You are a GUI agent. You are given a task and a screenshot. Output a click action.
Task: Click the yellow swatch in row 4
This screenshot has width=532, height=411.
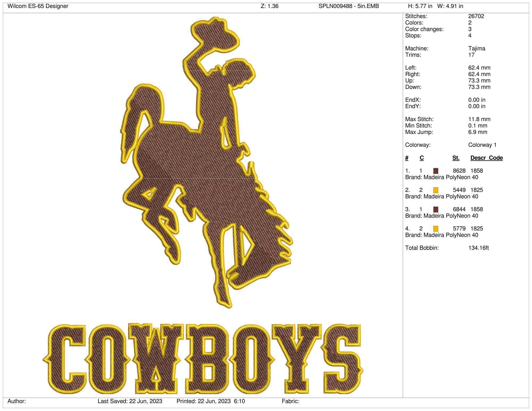point(436,229)
